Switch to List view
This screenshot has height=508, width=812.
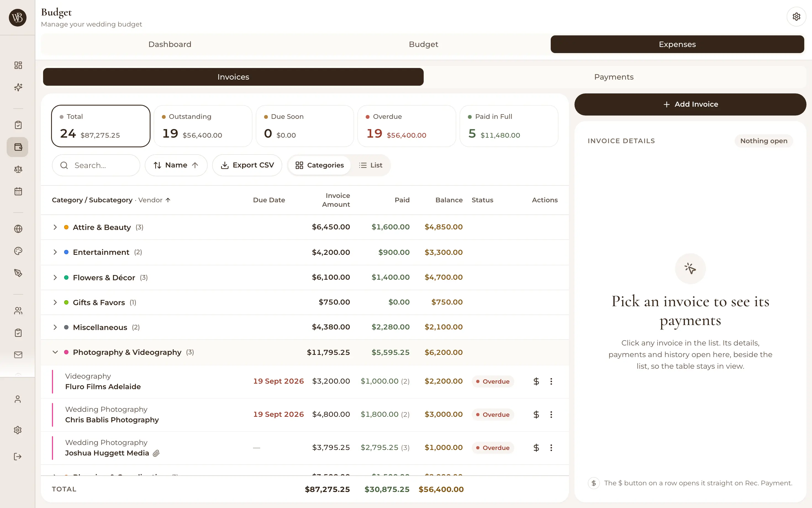[x=371, y=165]
